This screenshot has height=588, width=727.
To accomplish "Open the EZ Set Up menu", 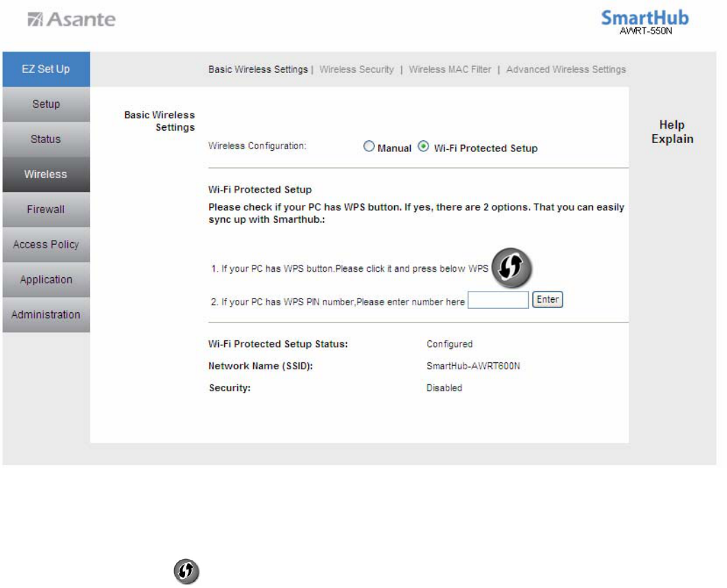I will pyautogui.click(x=46, y=69).
